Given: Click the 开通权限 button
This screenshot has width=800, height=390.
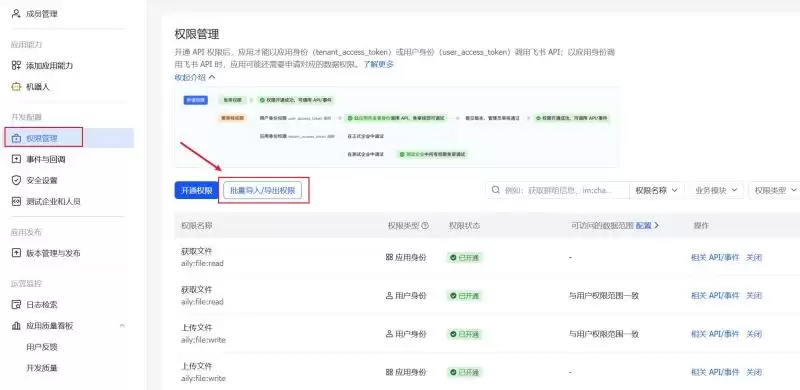Looking at the screenshot, I should [x=196, y=190].
